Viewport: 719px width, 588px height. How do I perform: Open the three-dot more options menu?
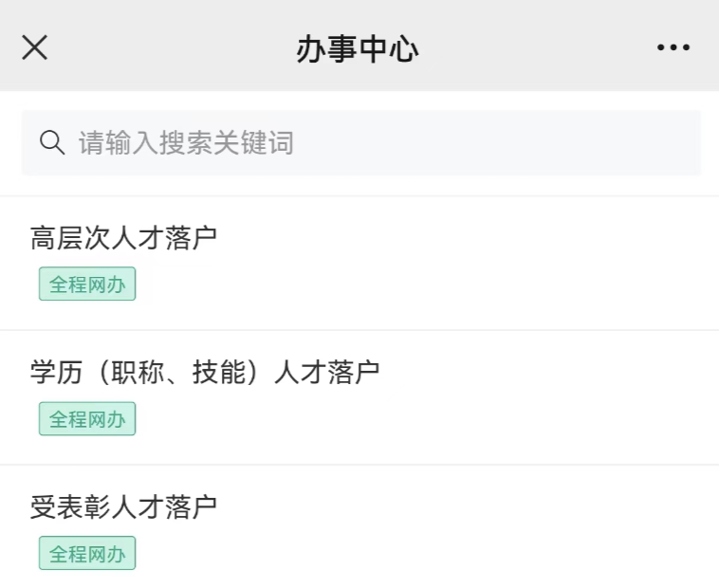(673, 48)
